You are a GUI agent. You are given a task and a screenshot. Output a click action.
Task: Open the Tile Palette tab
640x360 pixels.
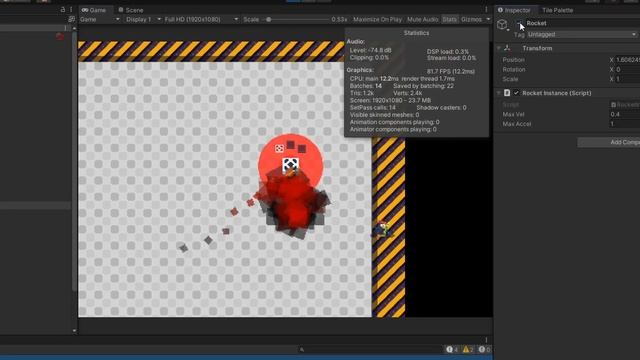pos(557,10)
